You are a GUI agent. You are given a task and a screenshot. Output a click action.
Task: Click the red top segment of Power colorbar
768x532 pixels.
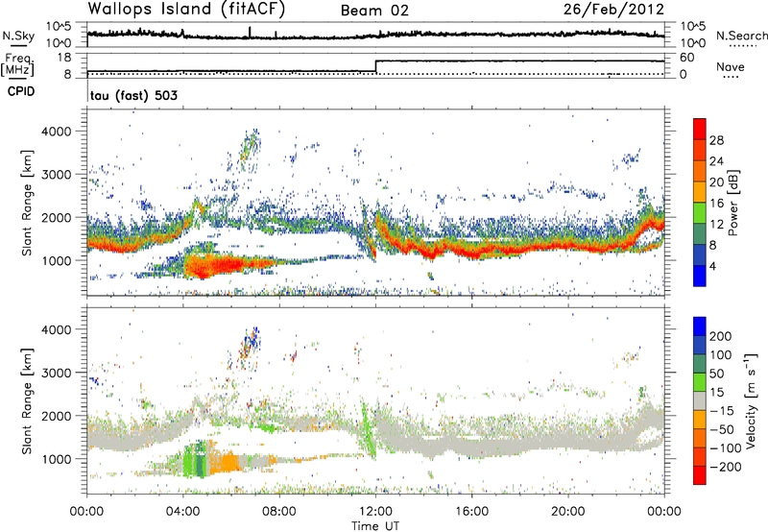700,129
